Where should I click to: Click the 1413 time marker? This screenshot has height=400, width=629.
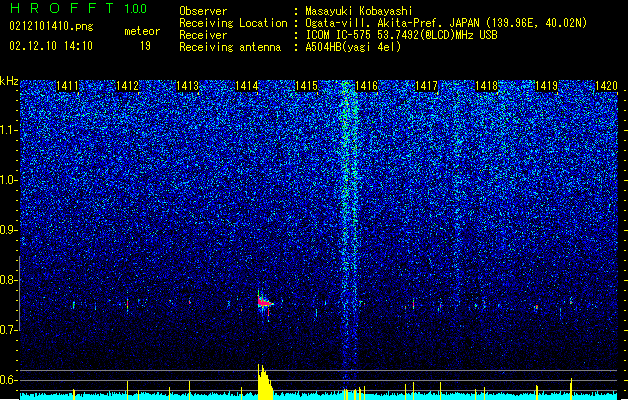click(x=187, y=86)
